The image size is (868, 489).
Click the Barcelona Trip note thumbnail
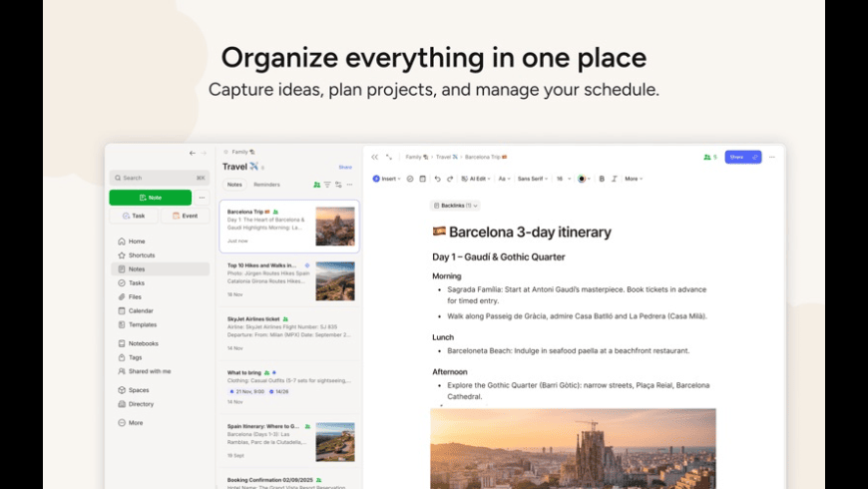(x=335, y=226)
